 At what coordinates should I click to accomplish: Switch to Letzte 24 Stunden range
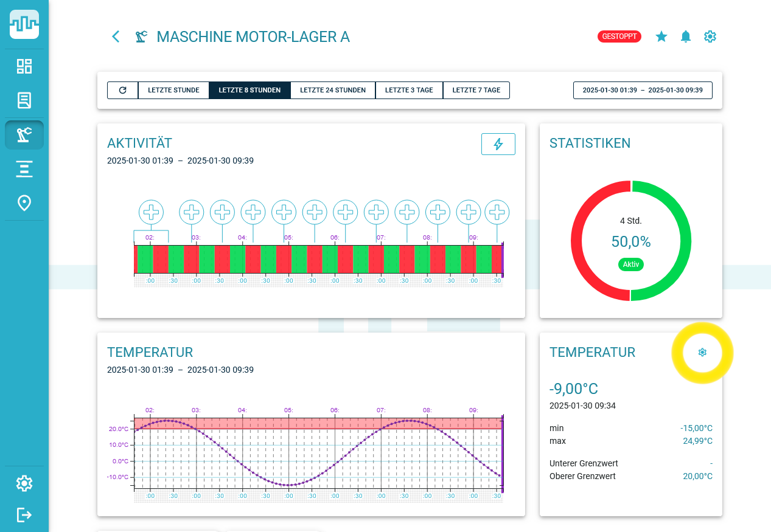point(333,90)
